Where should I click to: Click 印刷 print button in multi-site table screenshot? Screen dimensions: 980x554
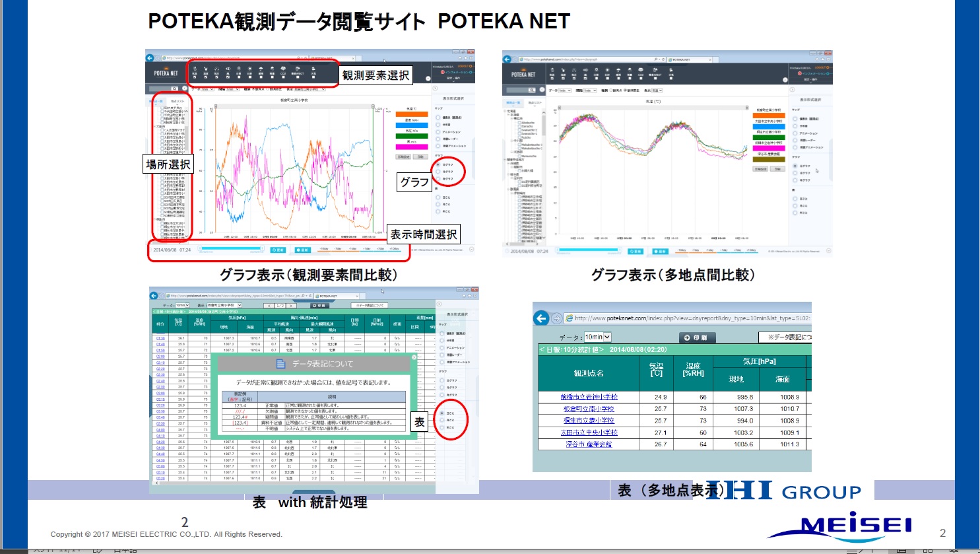(696, 337)
